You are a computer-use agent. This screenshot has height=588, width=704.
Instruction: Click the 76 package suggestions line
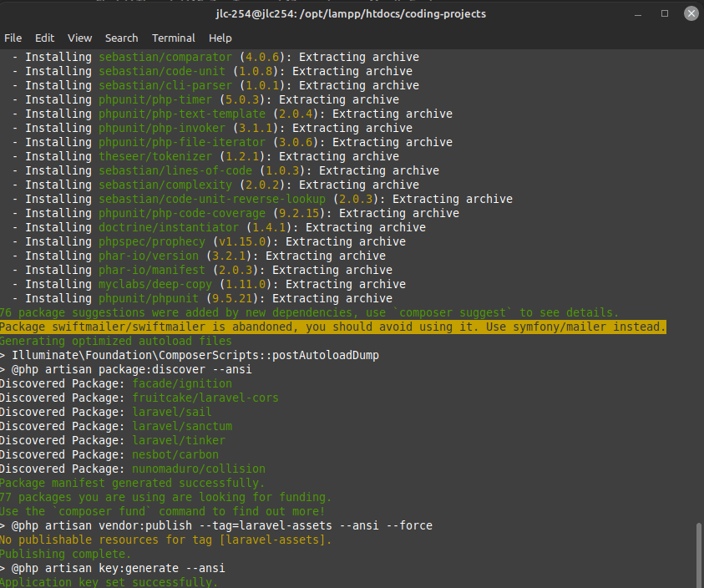pos(309,312)
